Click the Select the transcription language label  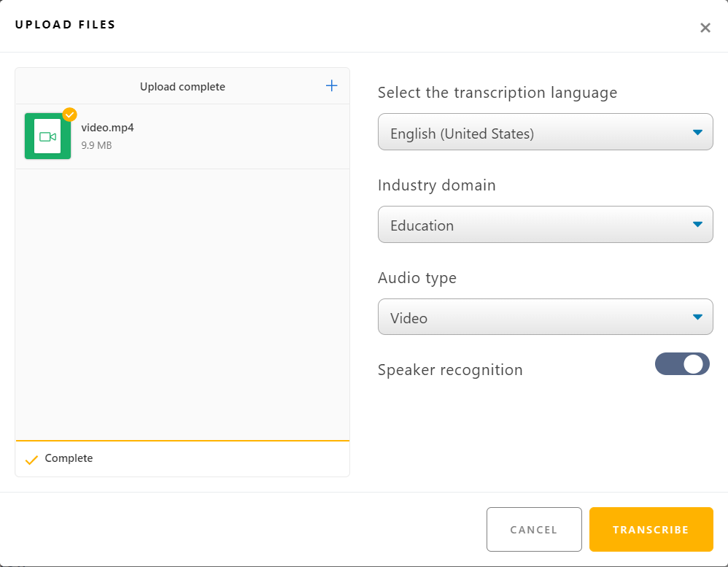(x=497, y=93)
